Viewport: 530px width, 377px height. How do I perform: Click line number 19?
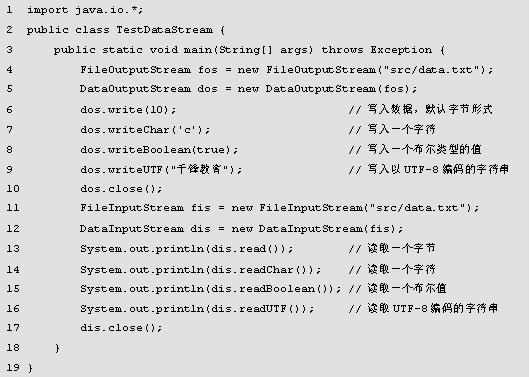(13, 368)
